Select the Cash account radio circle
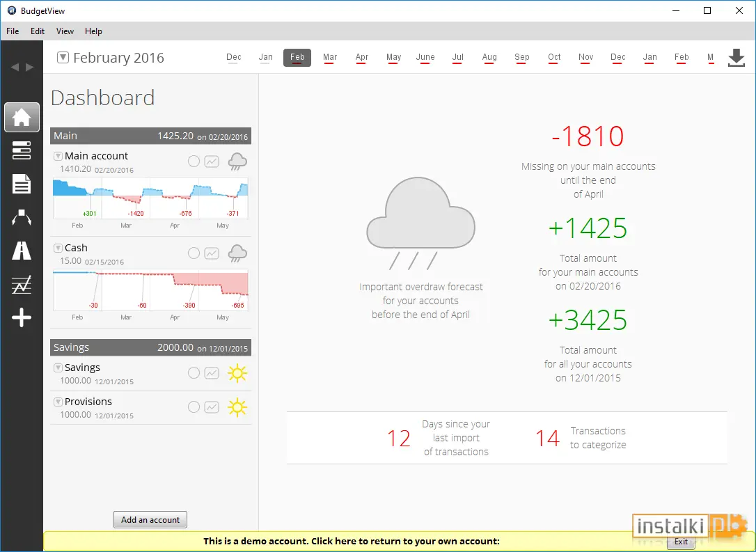 pos(194,253)
